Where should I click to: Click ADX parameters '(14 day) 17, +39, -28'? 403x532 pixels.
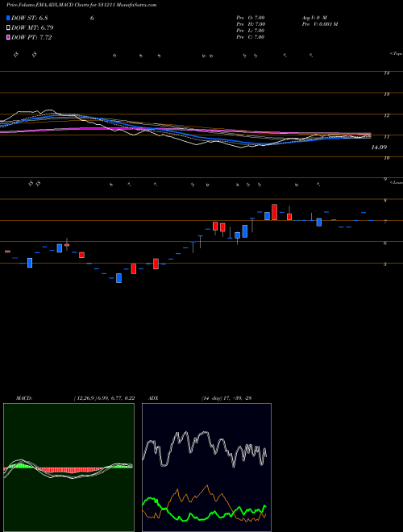coord(226,398)
